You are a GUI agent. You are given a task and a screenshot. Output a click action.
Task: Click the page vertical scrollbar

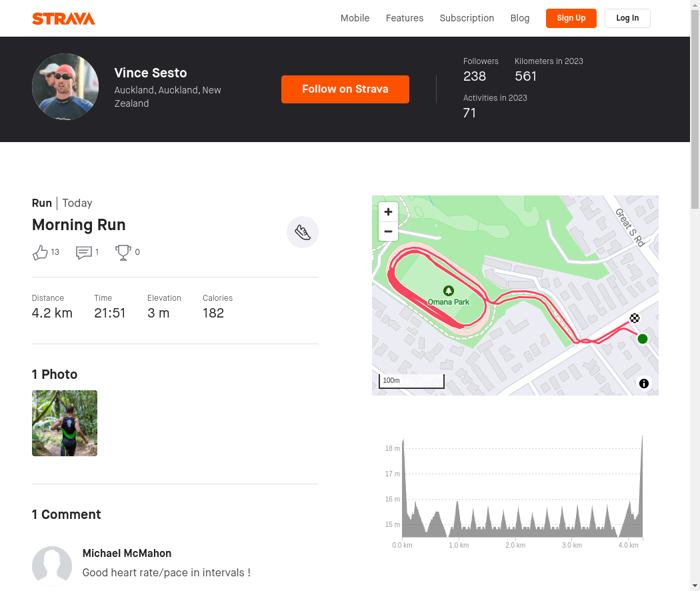click(x=695, y=295)
